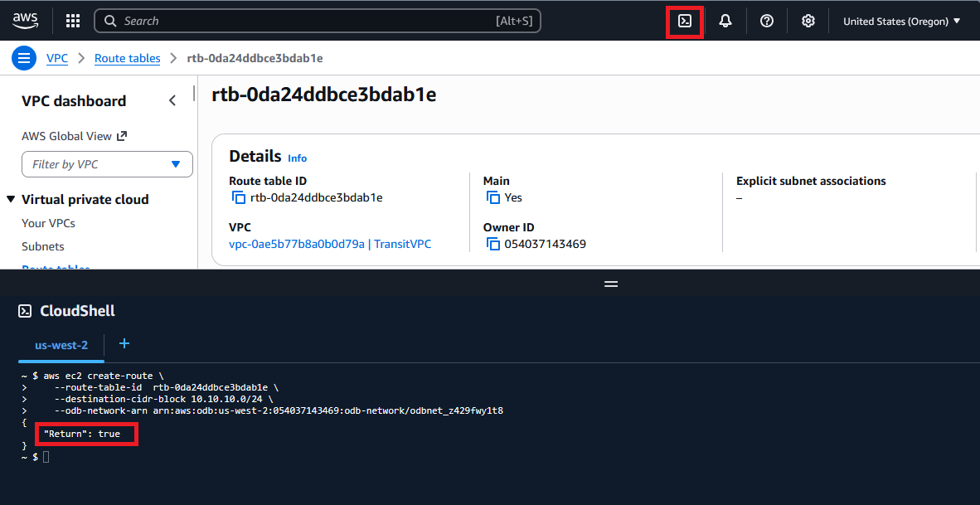Screen dimensions: 980x505
Task: Click the AWS logo home icon
Action: pos(26,21)
